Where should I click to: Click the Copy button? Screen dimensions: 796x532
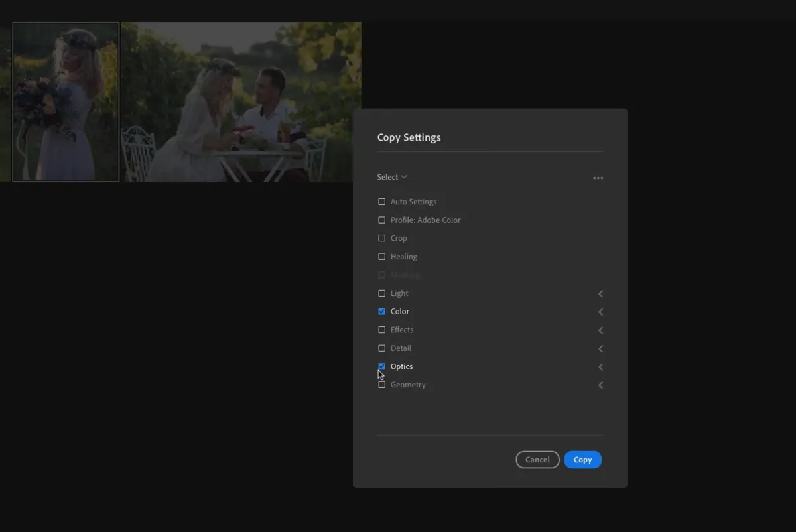[x=582, y=459]
